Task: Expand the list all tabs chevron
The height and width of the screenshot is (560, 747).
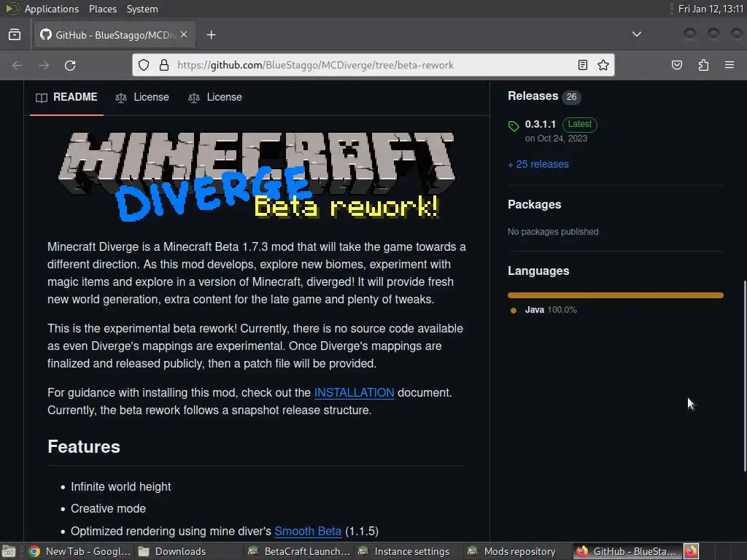Action: 636,34
